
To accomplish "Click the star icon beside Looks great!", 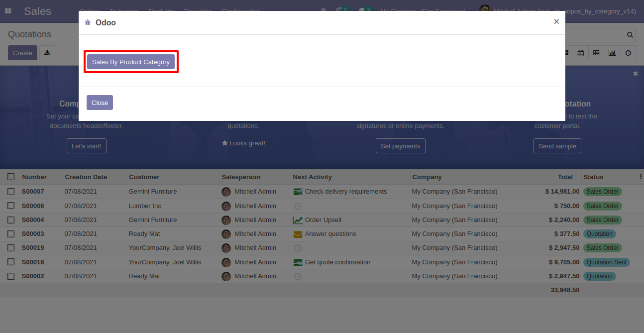I will pos(225,143).
